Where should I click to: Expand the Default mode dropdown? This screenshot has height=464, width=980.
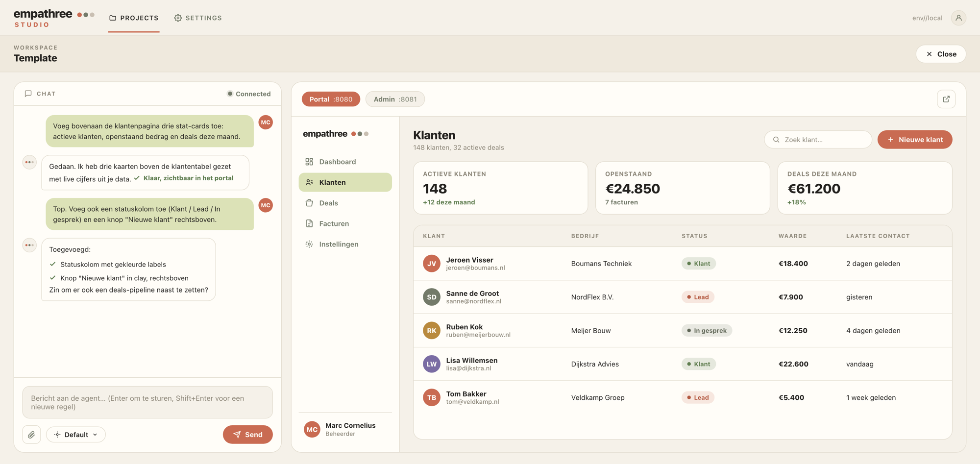coord(76,435)
